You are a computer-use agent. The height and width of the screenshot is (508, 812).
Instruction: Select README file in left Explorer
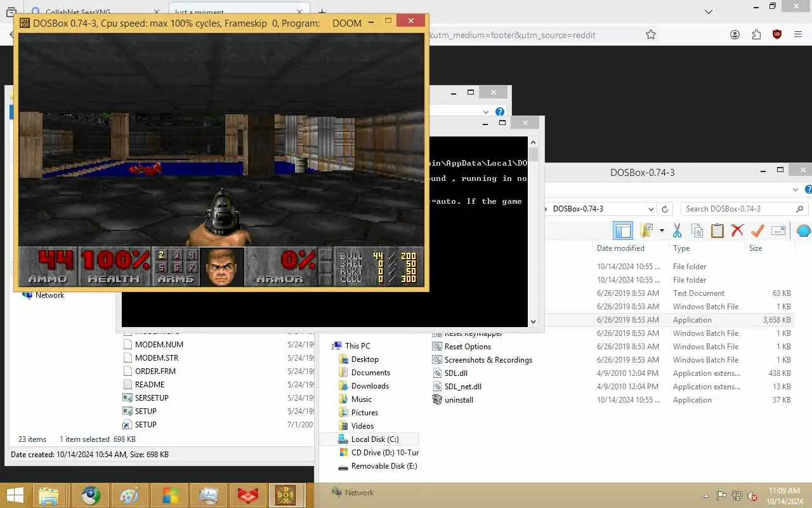[143, 385]
